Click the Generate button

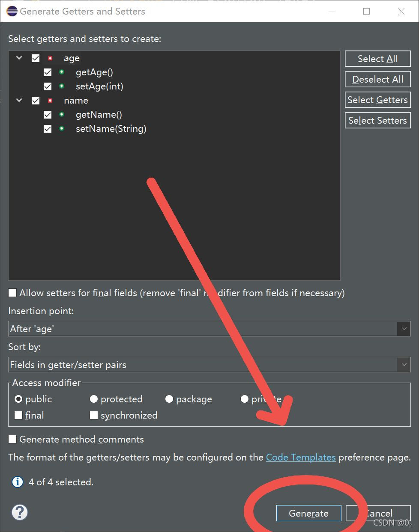pos(308,513)
